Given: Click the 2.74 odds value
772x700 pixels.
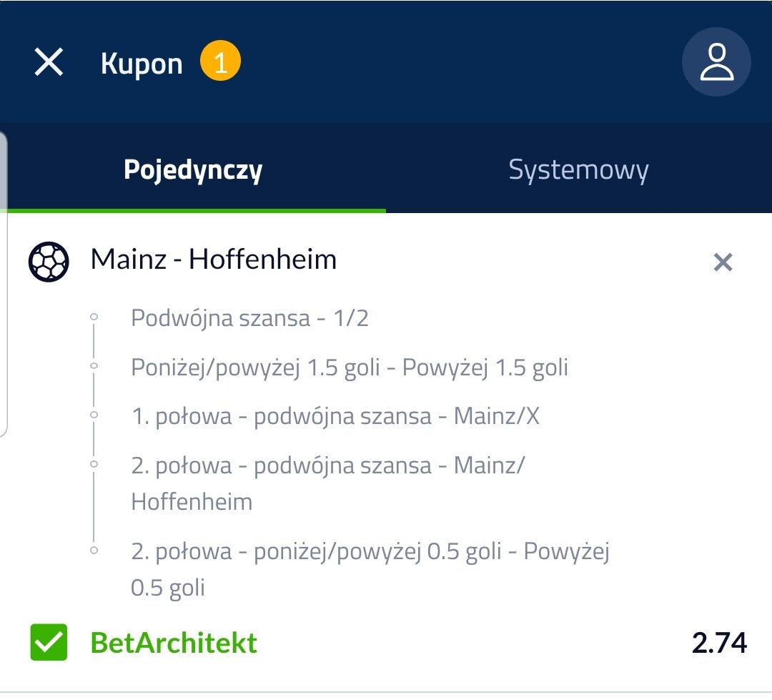Looking at the screenshot, I should [x=719, y=643].
